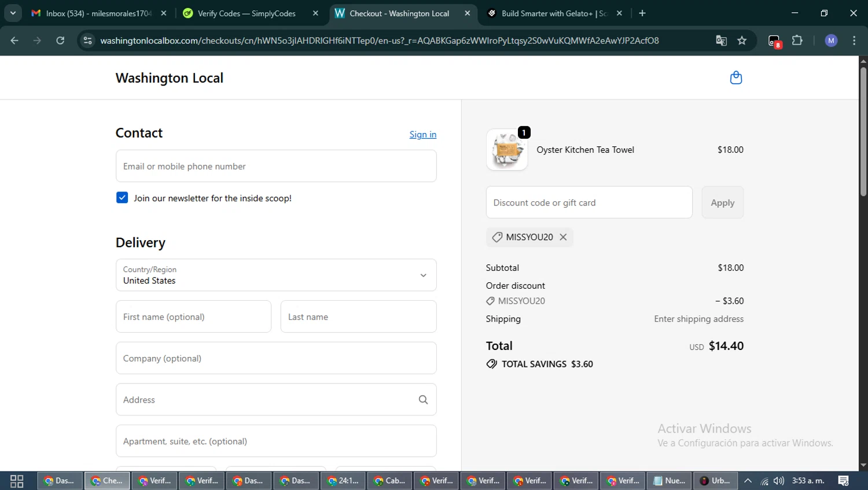
Task: Click the Oyster Kitchen Tea Towel thumbnail
Action: 507,150
